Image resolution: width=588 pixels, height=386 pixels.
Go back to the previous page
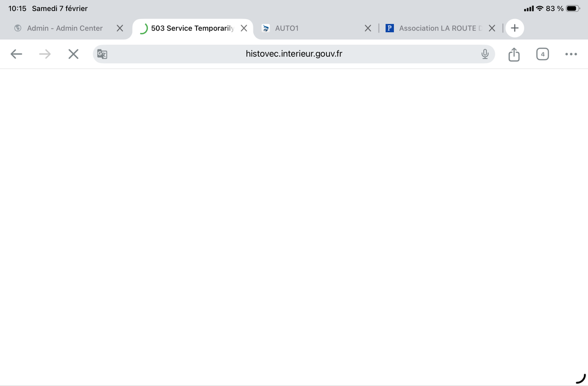[x=16, y=54]
